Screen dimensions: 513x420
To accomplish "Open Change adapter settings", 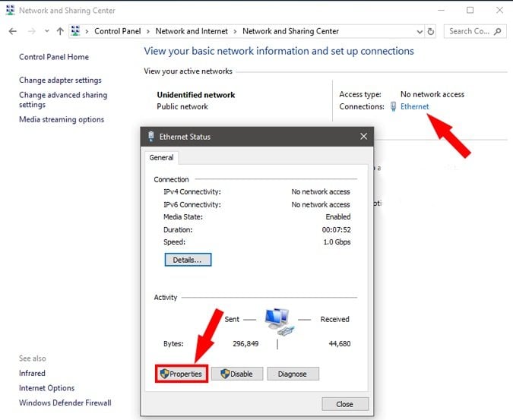I will point(60,80).
